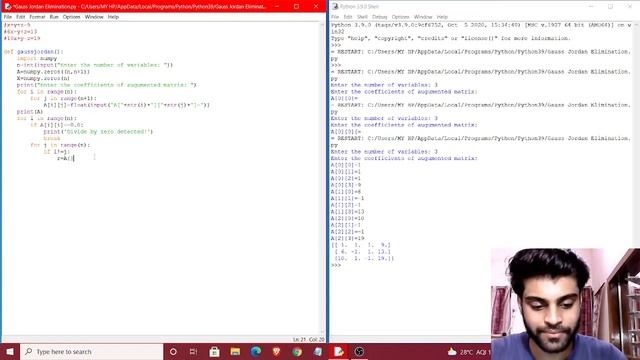Open the Windows Start menu
640x360 pixels.
tap(10, 351)
